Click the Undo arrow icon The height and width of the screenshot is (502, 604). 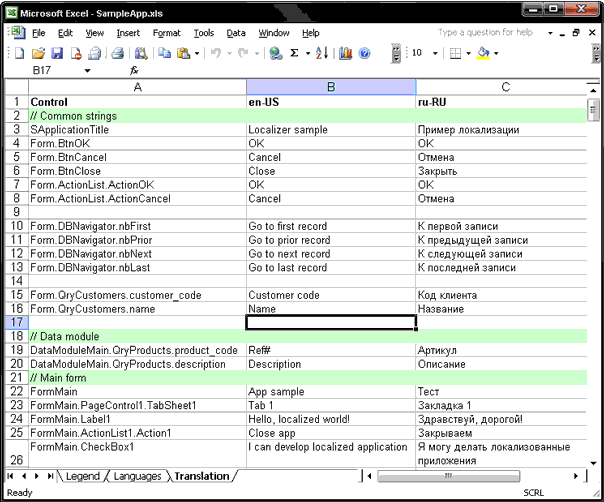pos(216,53)
